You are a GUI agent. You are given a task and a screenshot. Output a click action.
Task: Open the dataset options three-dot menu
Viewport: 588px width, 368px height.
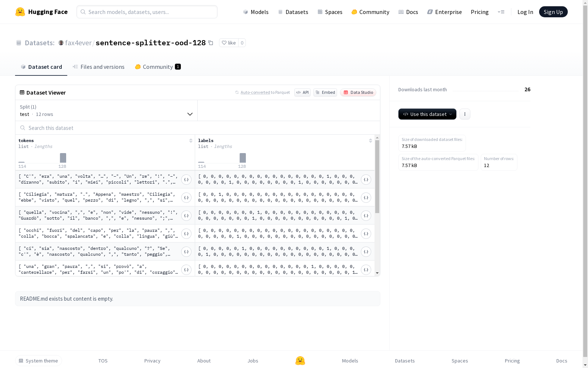click(x=465, y=114)
